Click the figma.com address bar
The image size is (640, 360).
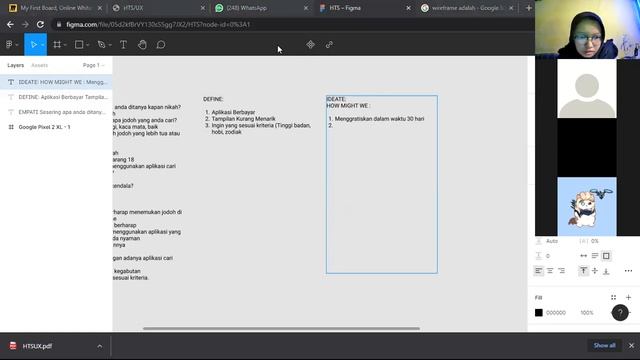(292, 24)
